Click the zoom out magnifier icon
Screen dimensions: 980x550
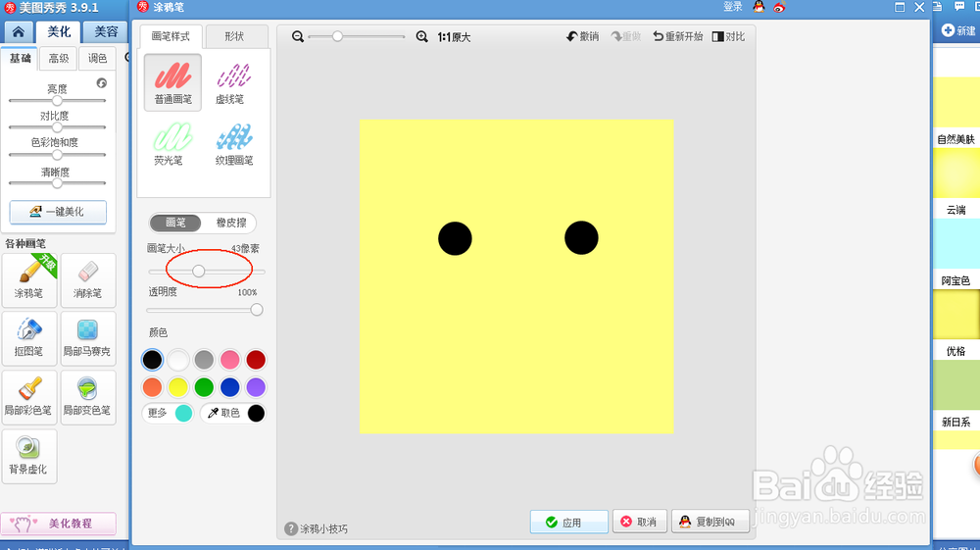pos(298,37)
